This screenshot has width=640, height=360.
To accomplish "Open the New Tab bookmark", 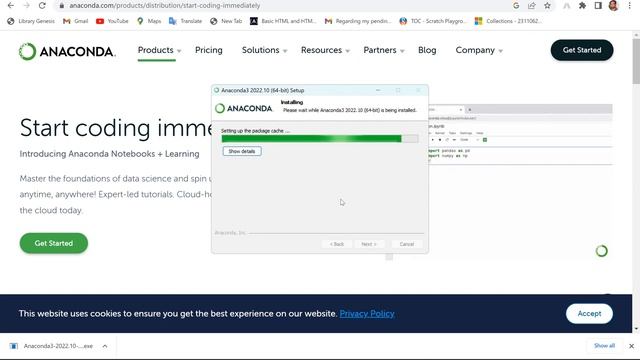I will click(x=226, y=21).
